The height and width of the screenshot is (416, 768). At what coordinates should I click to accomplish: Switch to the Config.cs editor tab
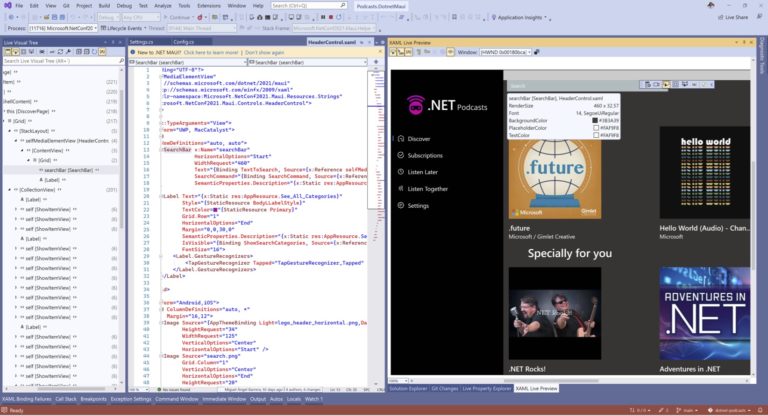click(x=184, y=42)
